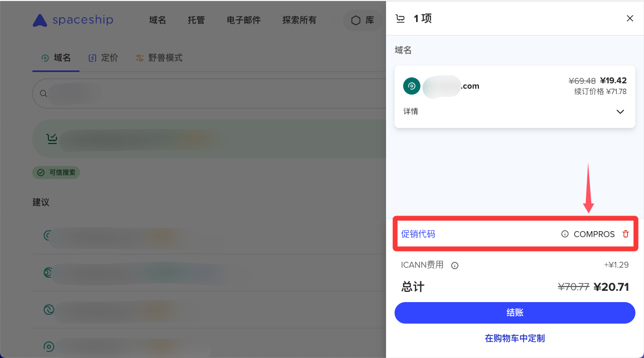Image resolution: width=644 pixels, height=358 pixels.
Task: Expand the 详情 chevron
Action: coord(620,112)
